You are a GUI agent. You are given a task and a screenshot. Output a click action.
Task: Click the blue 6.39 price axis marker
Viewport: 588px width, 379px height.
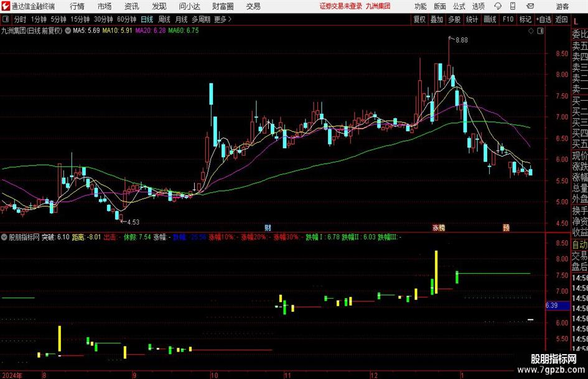[557, 306]
